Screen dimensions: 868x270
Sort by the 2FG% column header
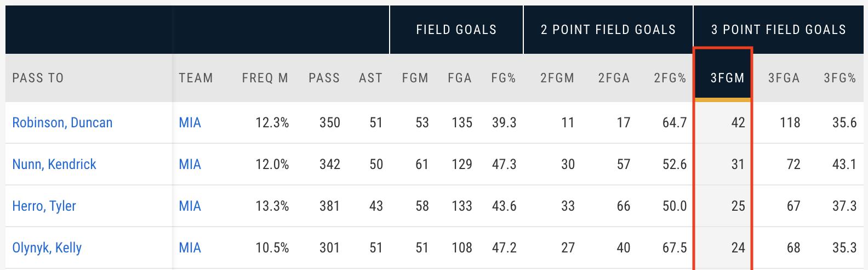(670, 78)
